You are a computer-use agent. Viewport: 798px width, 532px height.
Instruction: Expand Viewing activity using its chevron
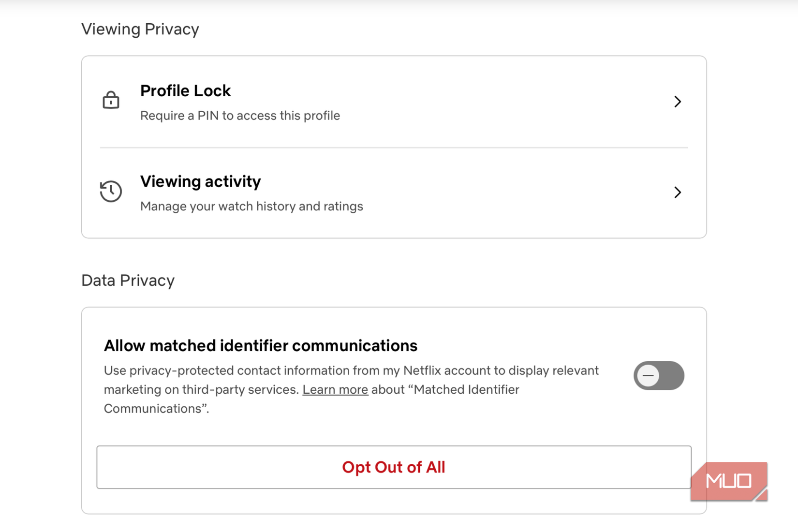click(x=678, y=192)
